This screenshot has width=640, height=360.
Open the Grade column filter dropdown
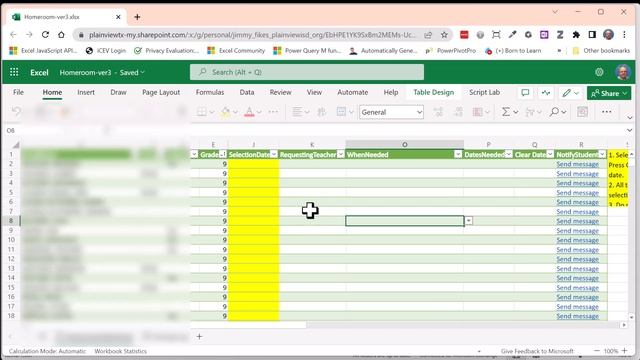(x=222, y=154)
